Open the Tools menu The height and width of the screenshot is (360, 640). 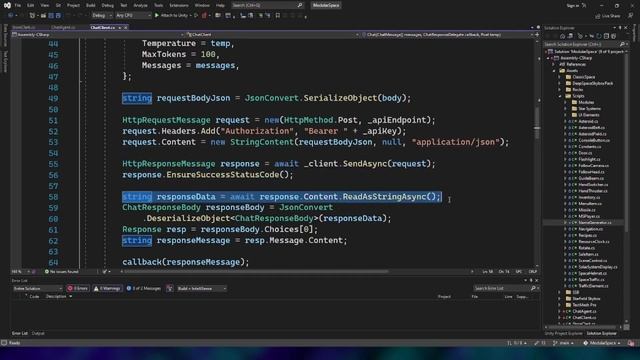pyautogui.click(x=158, y=5)
